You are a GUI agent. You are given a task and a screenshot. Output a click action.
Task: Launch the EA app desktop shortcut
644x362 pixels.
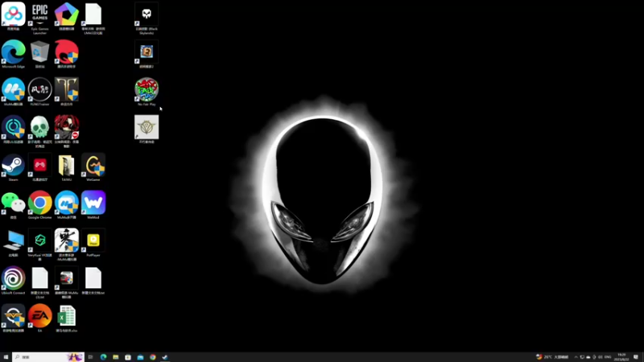(39, 316)
